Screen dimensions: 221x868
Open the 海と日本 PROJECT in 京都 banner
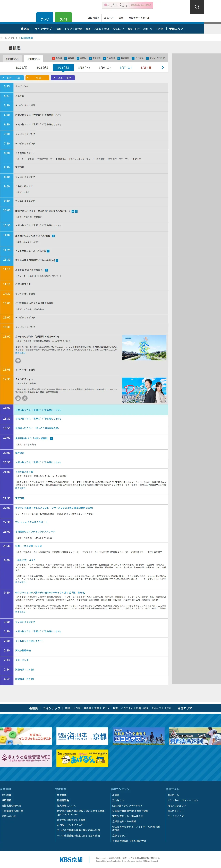82,736
